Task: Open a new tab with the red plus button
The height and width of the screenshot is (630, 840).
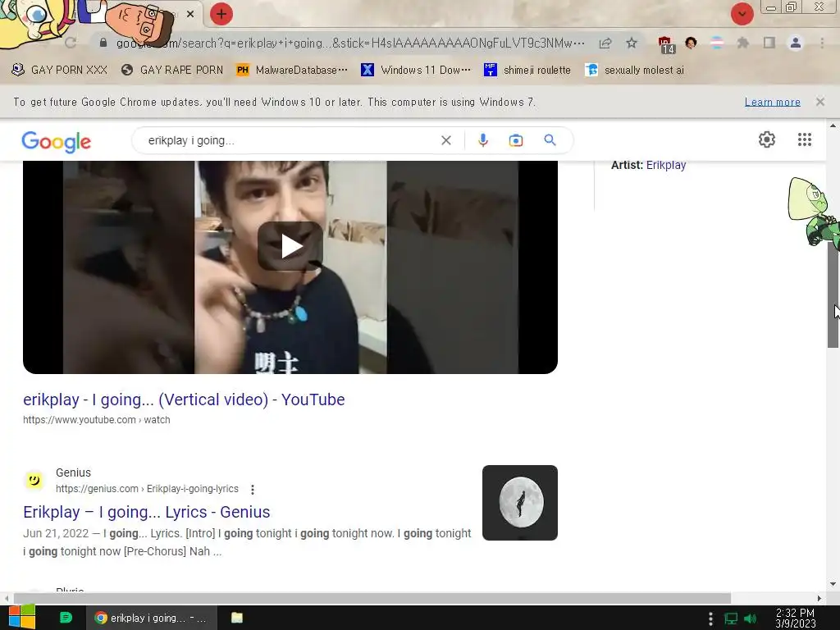Action: point(221,14)
